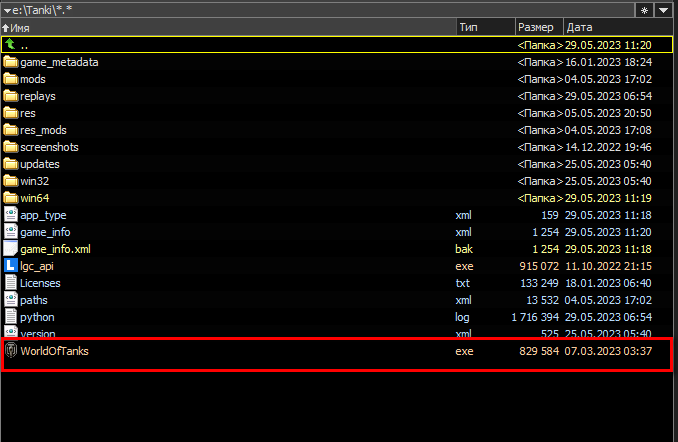
Task: Select the win32 folder icon
Action: (x=10, y=181)
